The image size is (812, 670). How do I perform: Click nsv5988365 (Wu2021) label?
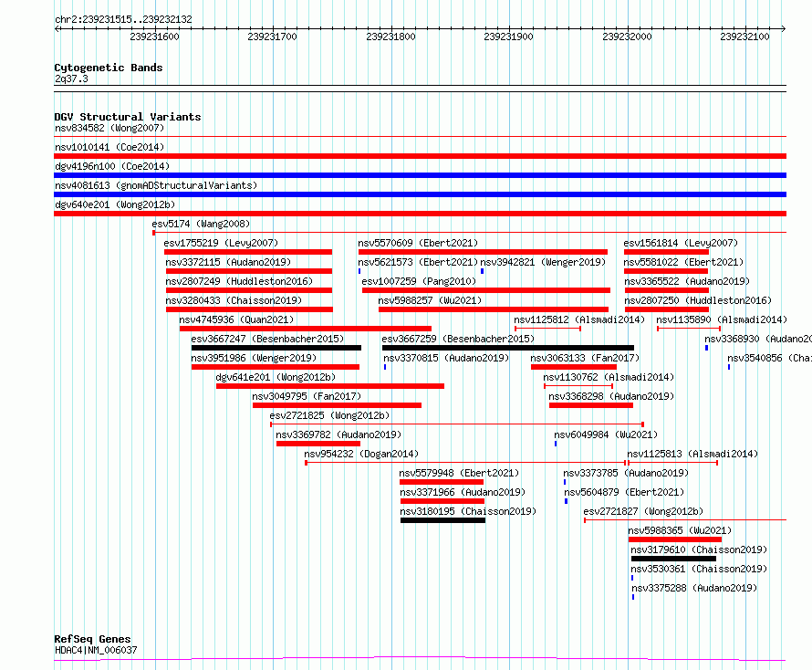680,530
